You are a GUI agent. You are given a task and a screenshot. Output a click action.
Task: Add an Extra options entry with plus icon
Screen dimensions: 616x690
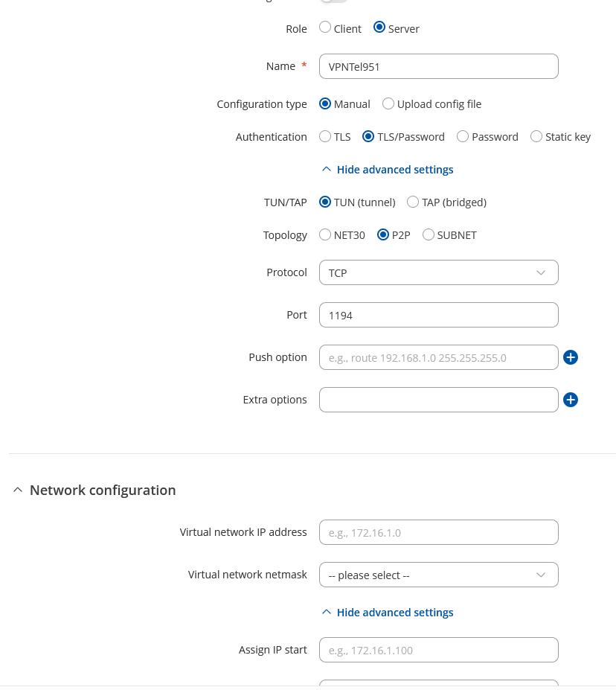(x=571, y=400)
